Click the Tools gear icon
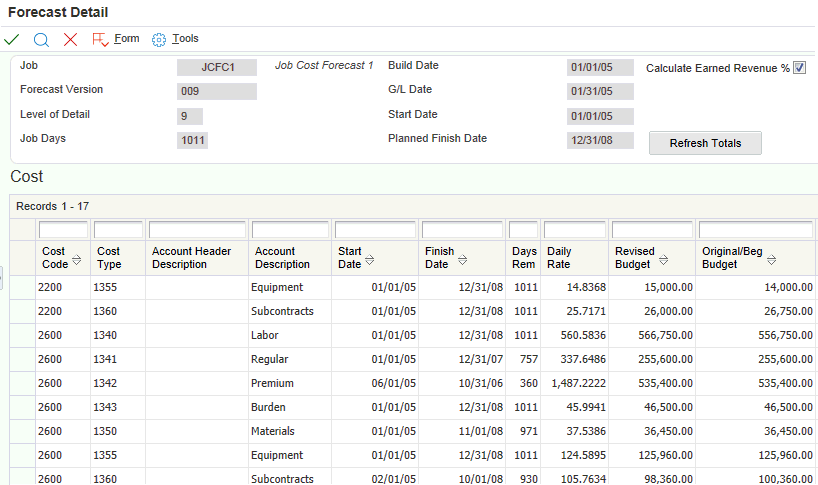818x485 pixels. click(x=158, y=39)
